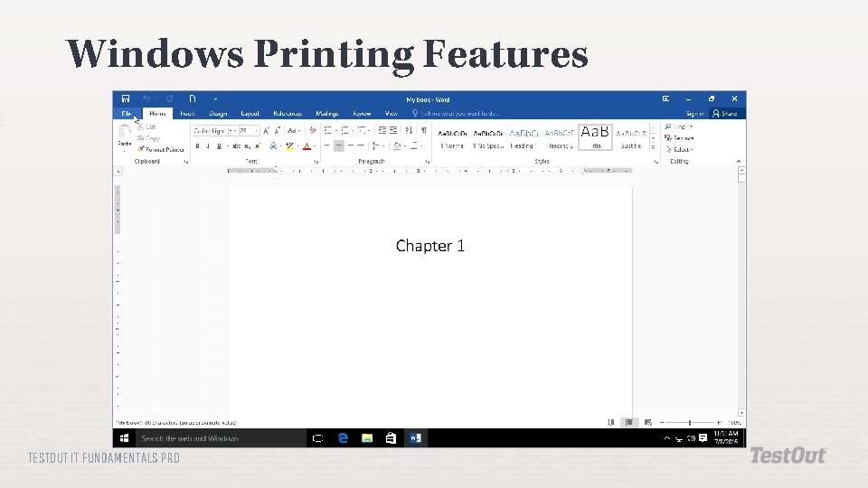Expand the Styles gallery More arrow
The height and width of the screenshot is (488, 868).
point(653,147)
